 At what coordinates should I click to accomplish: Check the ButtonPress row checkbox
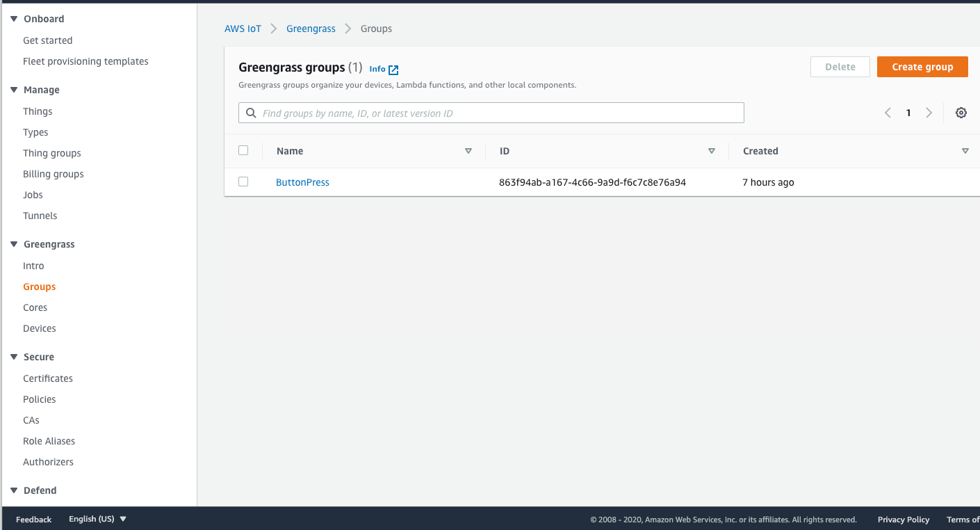point(243,182)
